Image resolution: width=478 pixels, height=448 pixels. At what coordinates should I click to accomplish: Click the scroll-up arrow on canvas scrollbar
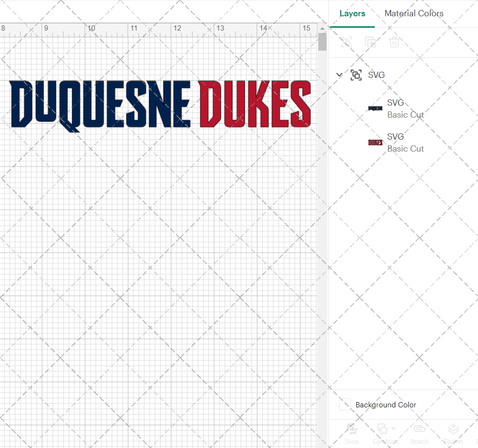point(322,28)
